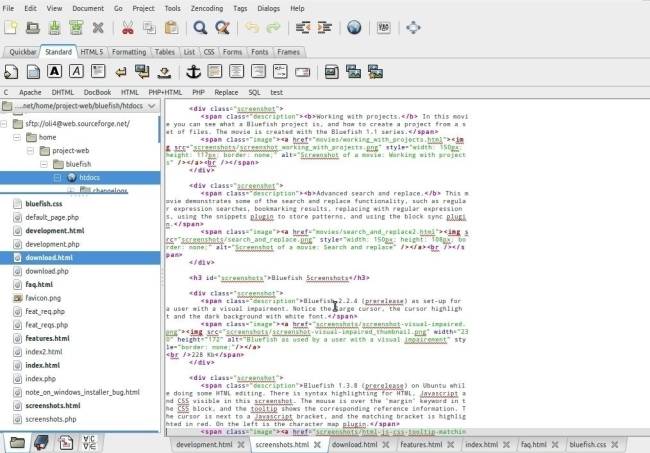Insert bold tag with Bold icon
650x453 pixels.
(x=54, y=71)
